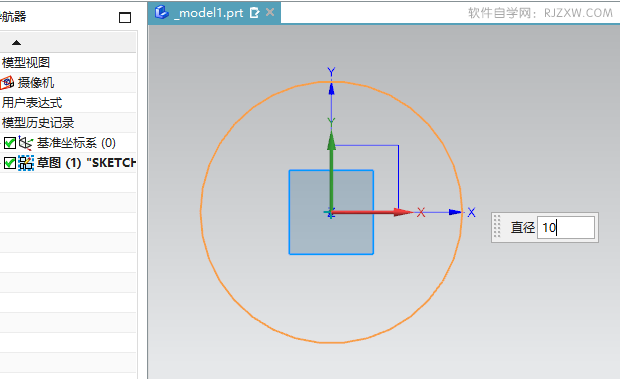The image size is (620, 379).
Task: Click the green Y axis arrowhead
Action: (x=331, y=141)
